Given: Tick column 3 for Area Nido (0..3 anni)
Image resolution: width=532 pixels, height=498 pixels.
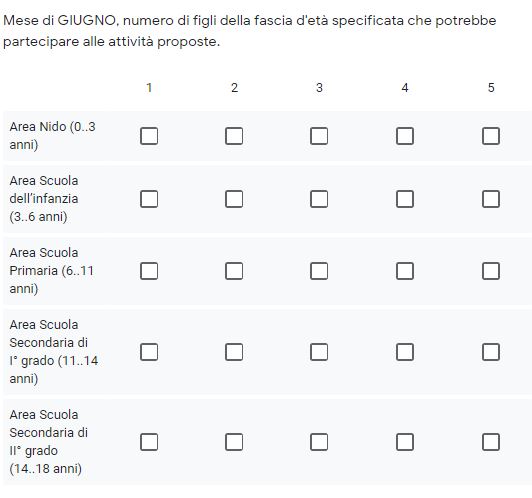Looking at the screenshot, I should [x=319, y=136].
